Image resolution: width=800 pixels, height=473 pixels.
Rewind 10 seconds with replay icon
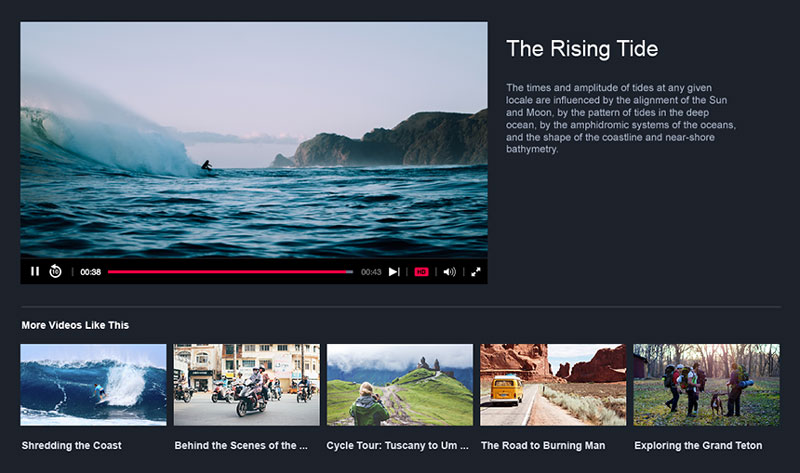coord(55,271)
